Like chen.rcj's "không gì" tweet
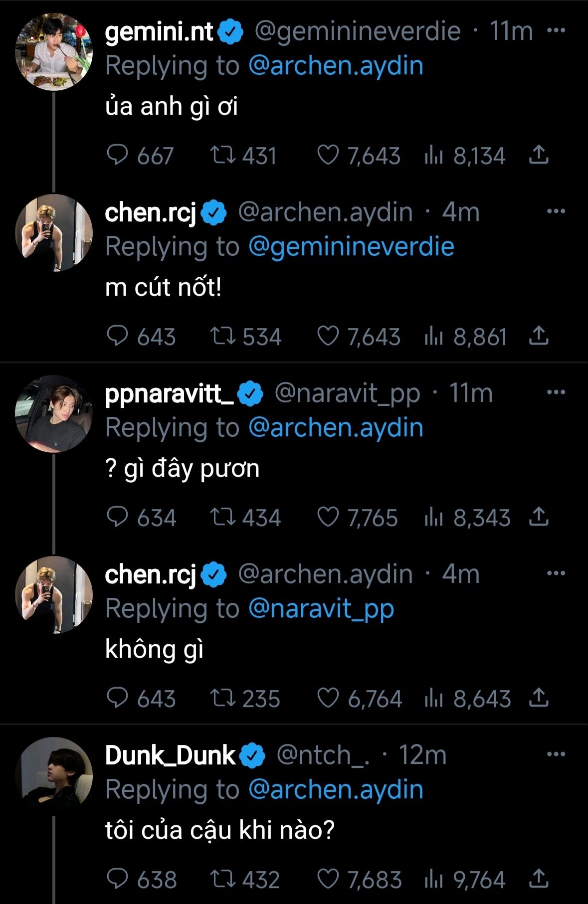This screenshot has width=588, height=904. [328, 698]
